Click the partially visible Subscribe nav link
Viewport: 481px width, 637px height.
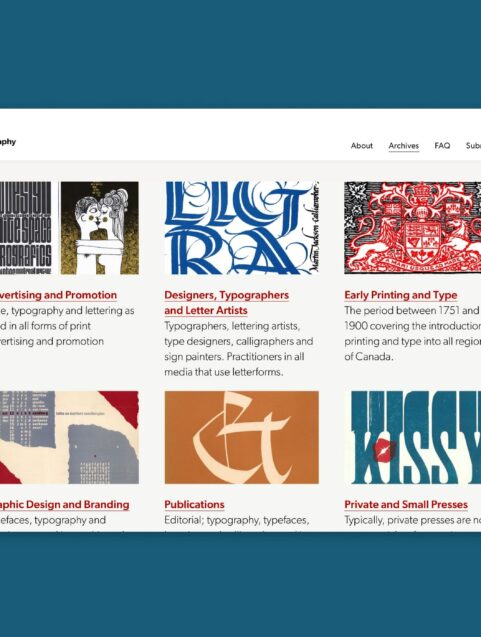[473, 145]
